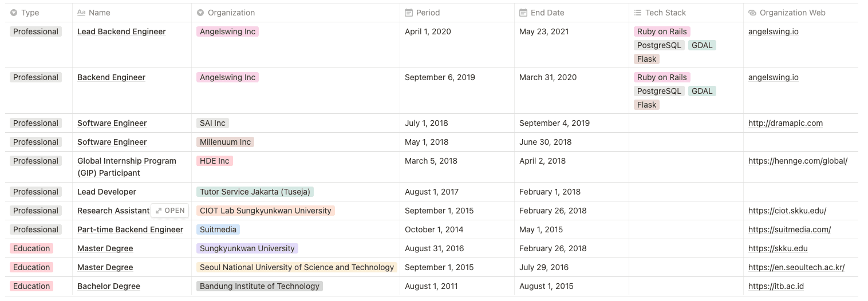Click the select-type icon in Type header
The image size is (868, 301).
[14, 13]
